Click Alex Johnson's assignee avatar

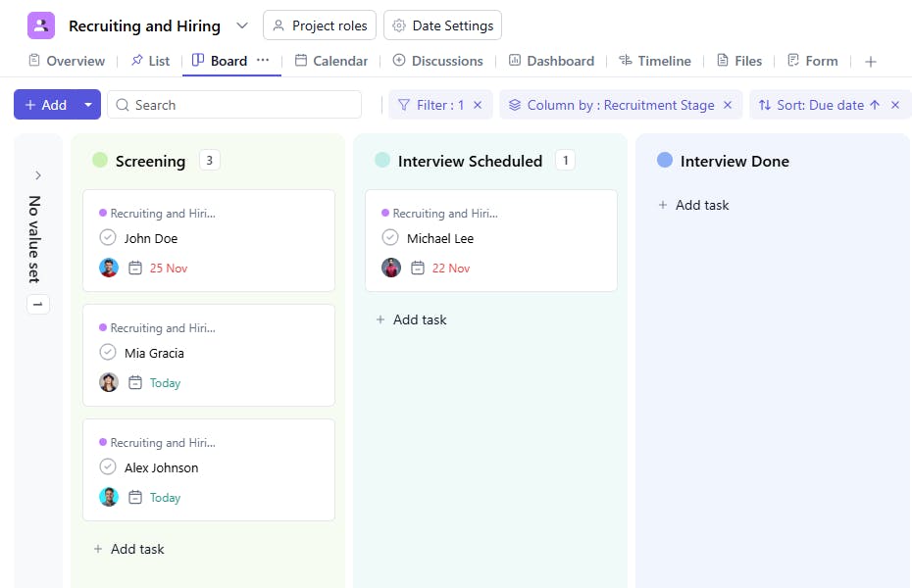point(109,497)
